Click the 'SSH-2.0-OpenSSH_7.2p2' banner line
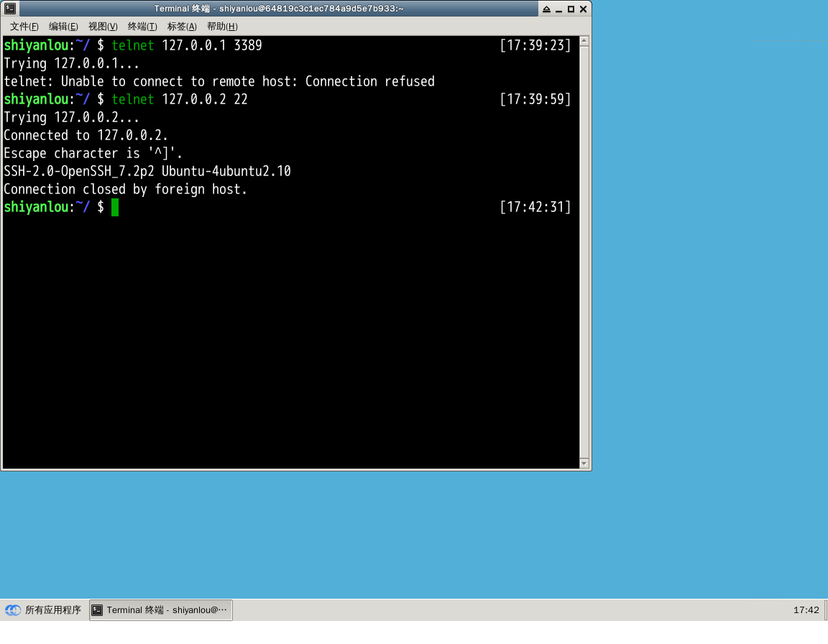Screen dimensions: 828x644 pyautogui.click(x=147, y=171)
